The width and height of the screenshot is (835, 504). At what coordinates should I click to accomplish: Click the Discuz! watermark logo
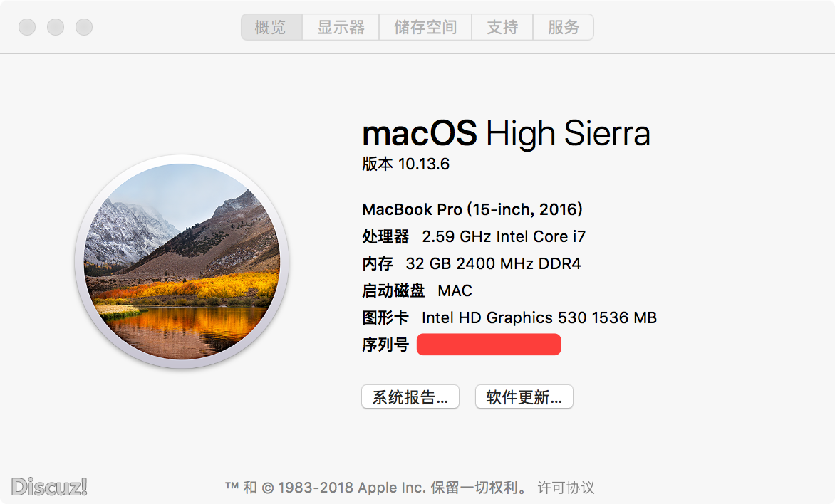(x=49, y=487)
